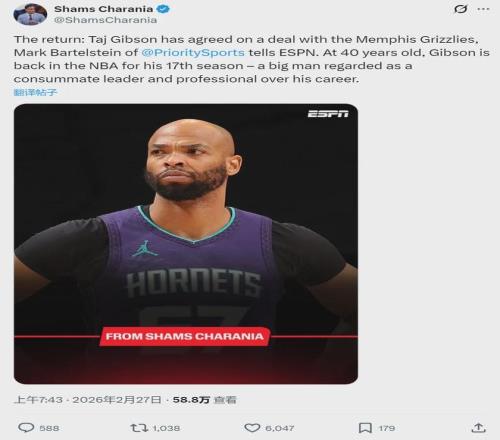Translate the post via blue link
This screenshot has height=440, width=500.
tap(35, 92)
